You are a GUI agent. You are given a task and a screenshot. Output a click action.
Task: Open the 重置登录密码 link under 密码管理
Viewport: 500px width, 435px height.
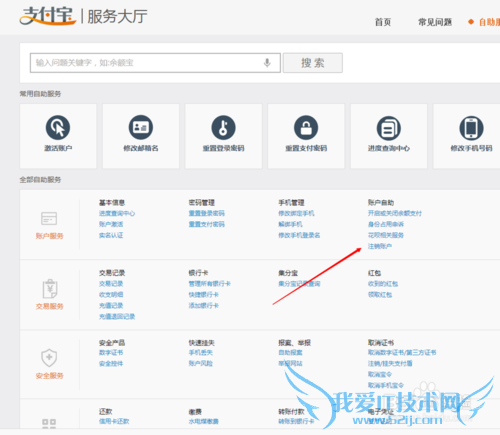(207, 213)
